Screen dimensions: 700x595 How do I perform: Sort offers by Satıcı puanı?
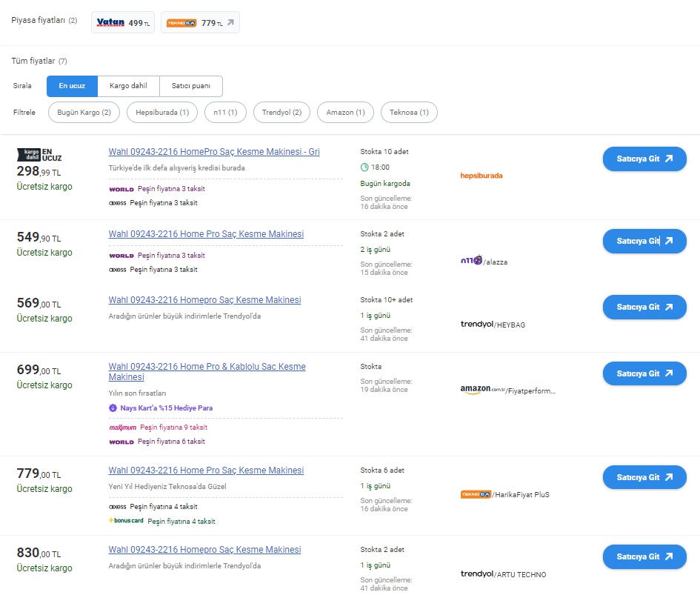(x=191, y=86)
